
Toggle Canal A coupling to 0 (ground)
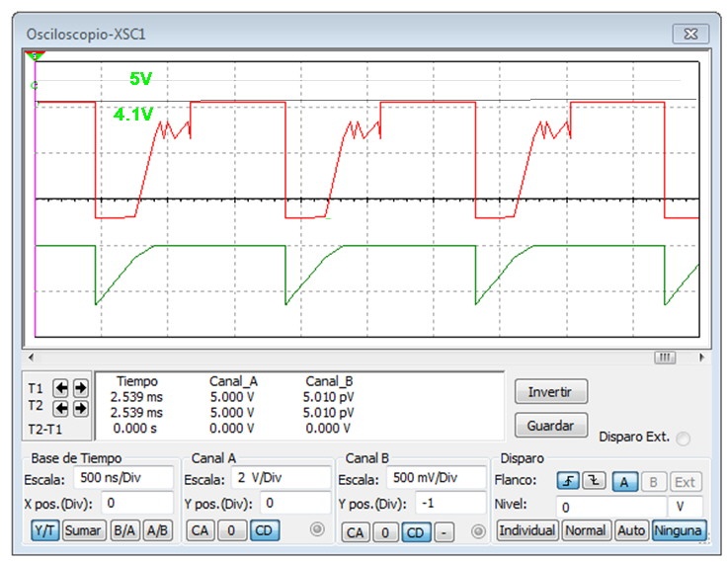[x=230, y=530]
